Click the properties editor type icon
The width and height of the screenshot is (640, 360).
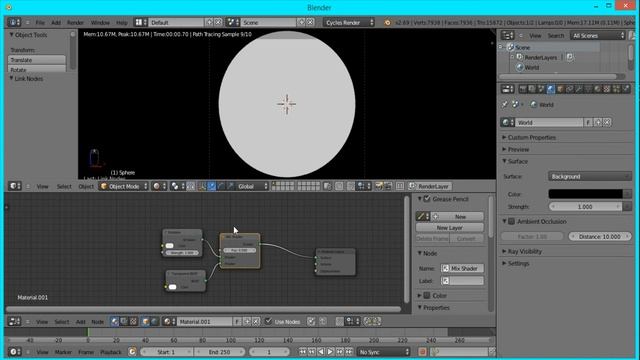(508, 89)
